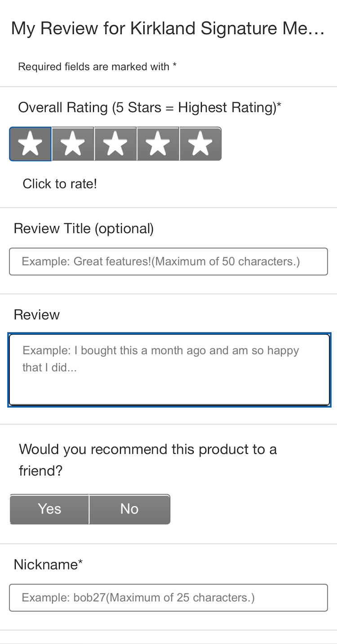
Task: Click the 'Review' label above the text area
Action: (36, 315)
